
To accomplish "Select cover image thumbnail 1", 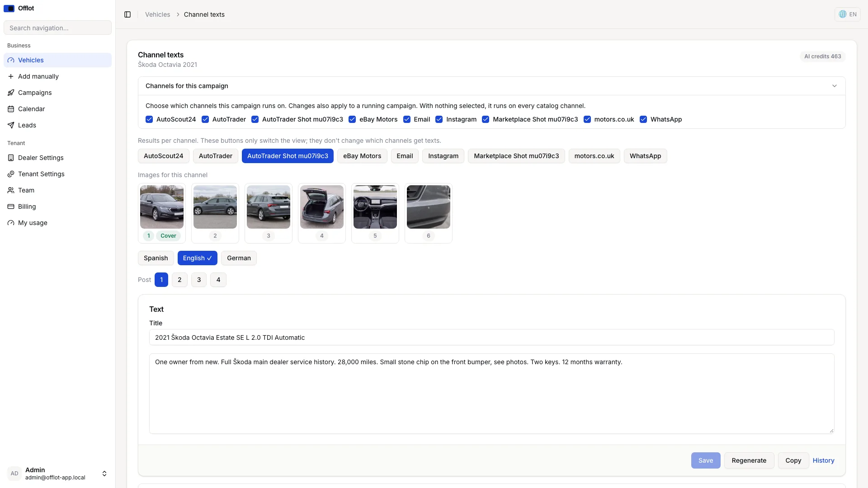I will tap(162, 207).
